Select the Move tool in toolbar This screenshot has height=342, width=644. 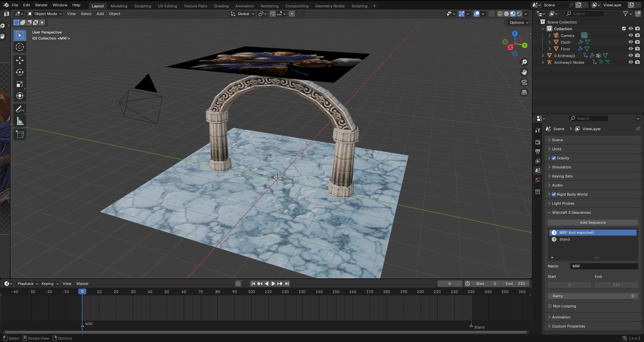(20, 60)
